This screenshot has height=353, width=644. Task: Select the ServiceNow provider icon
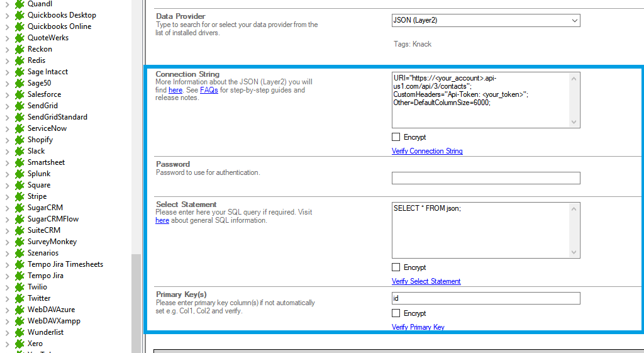(19, 128)
